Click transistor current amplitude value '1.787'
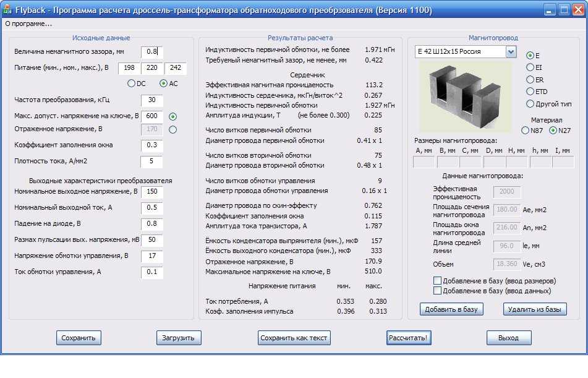 pos(373,226)
